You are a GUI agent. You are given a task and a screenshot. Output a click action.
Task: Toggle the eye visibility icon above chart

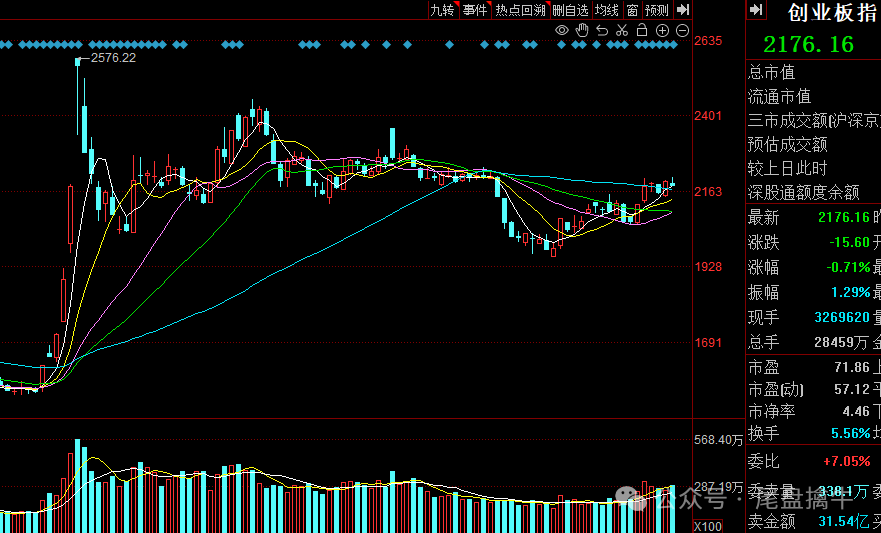pyautogui.click(x=562, y=30)
